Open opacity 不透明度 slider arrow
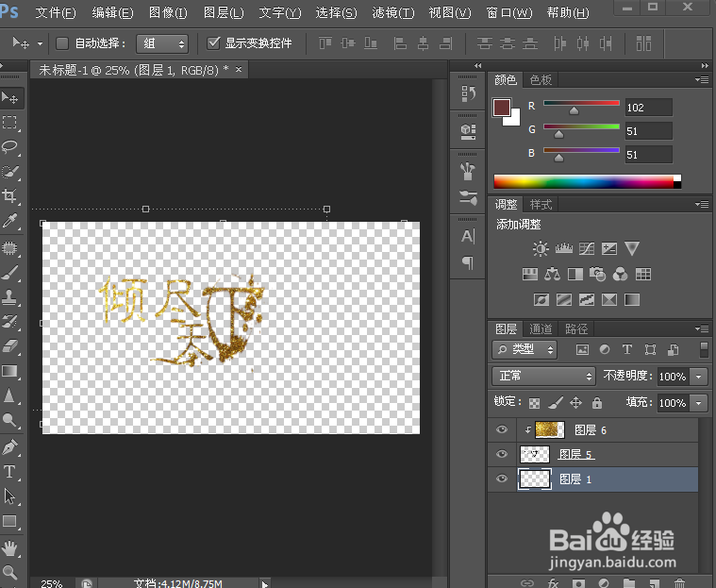Screen dimensions: 716x588 (x=699, y=377)
